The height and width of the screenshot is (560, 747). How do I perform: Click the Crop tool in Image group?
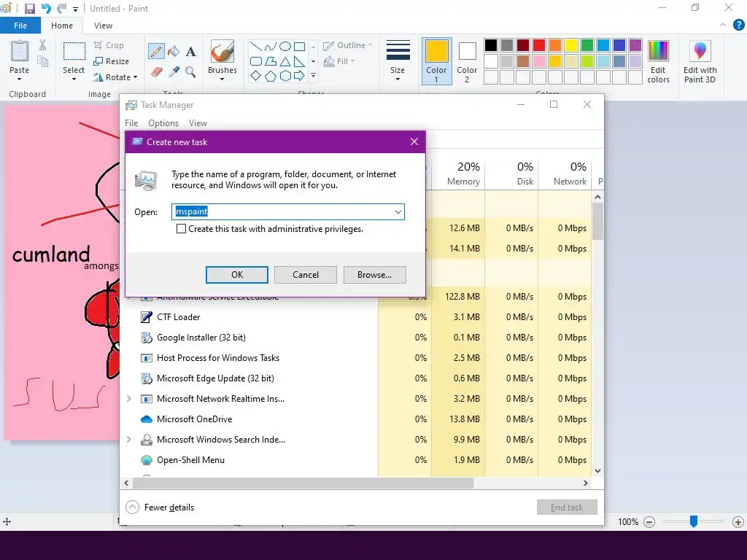tap(109, 45)
